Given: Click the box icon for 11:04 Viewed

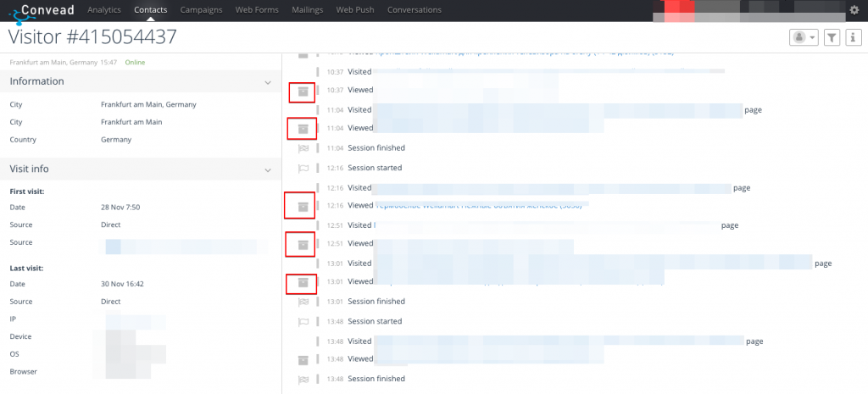Looking at the screenshot, I should coord(303,129).
